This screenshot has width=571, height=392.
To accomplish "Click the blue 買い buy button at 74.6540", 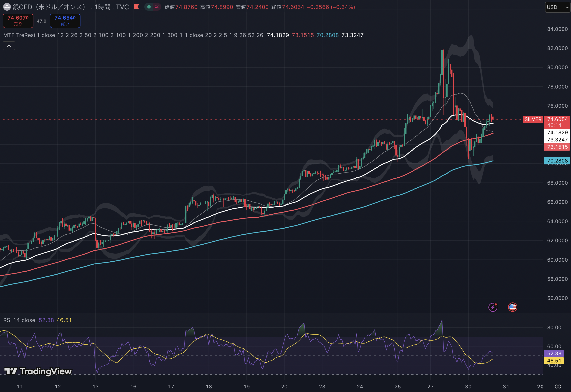I will pos(65,21).
